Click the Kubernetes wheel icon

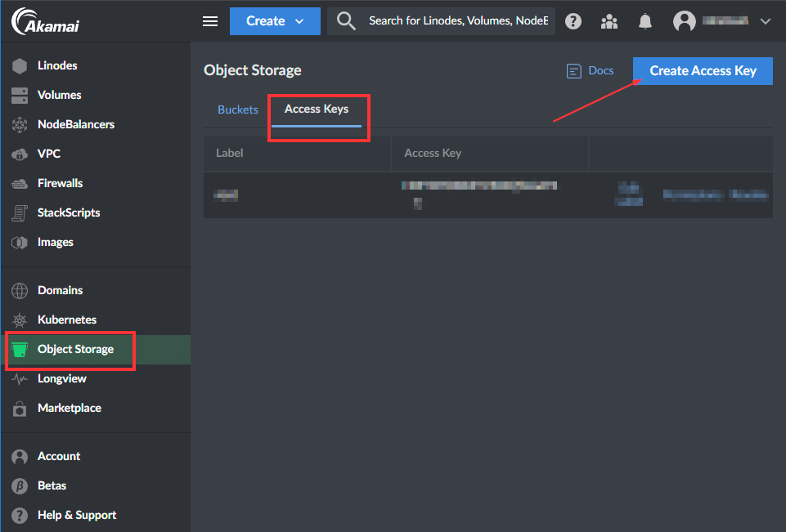click(x=20, y=320)
